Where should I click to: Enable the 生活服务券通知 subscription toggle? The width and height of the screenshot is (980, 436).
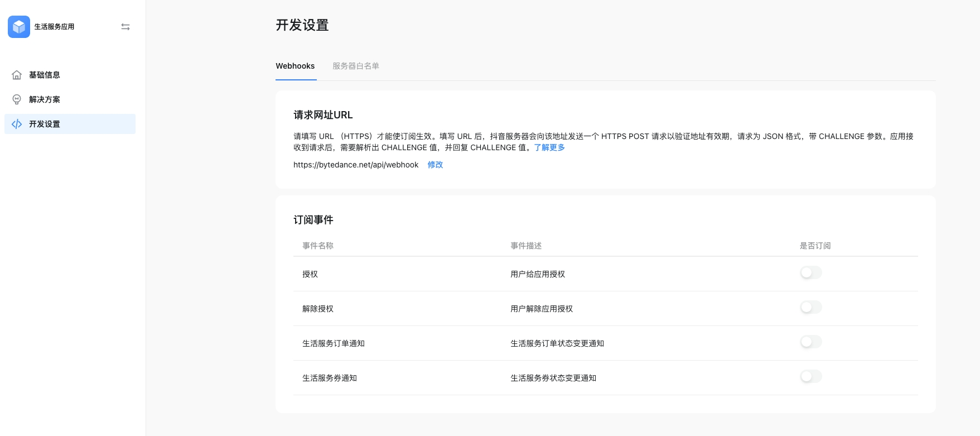pyautogui.click(x=810, y=377)
